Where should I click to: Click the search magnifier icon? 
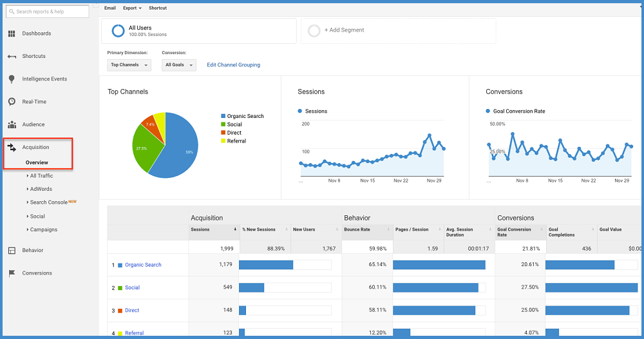[12, 12]
